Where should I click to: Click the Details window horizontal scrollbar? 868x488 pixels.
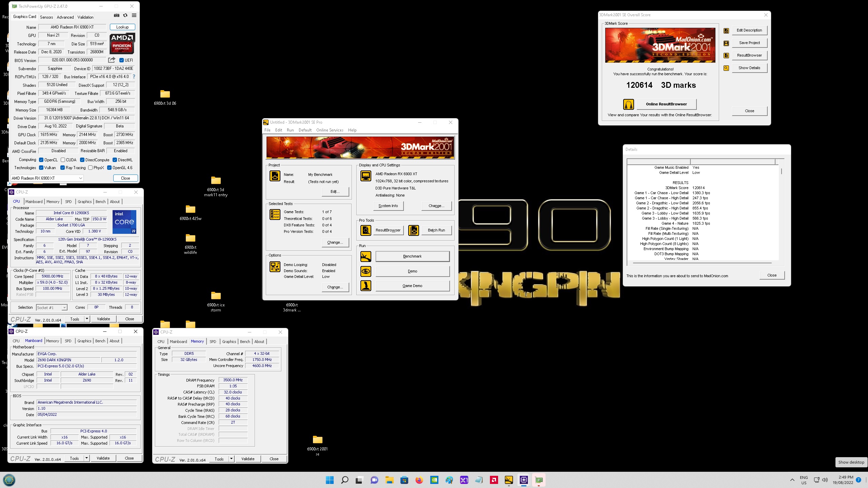pyautogui.click(x=702, y=263)
